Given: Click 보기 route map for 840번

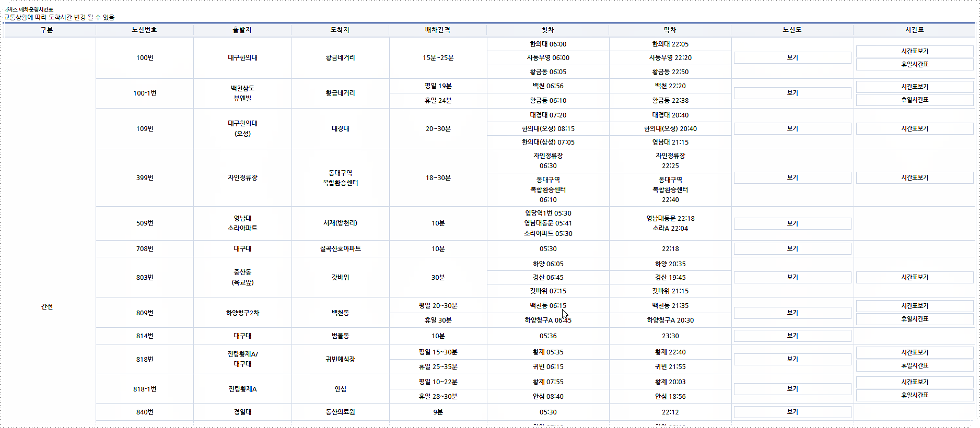Looking at the screenshot, I should coord(792,412).
